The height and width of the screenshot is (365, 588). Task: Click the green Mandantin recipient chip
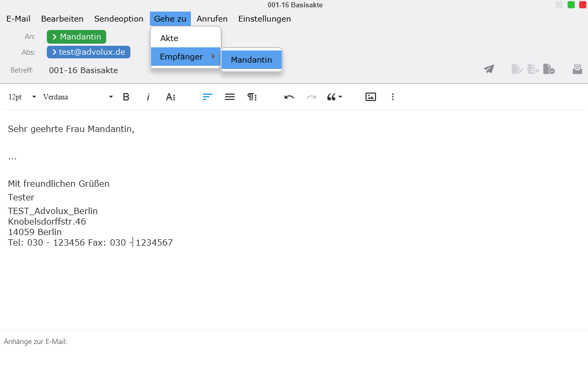pos(77,37)
